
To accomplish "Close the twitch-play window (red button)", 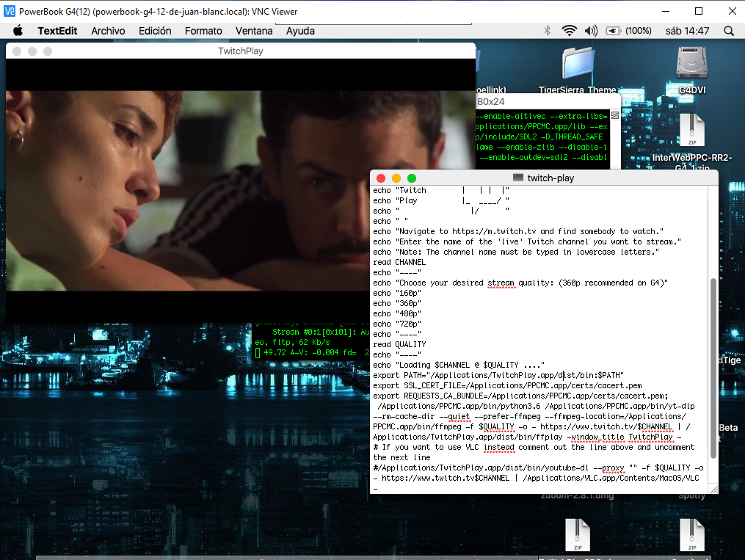I will [x=381, y=178].
